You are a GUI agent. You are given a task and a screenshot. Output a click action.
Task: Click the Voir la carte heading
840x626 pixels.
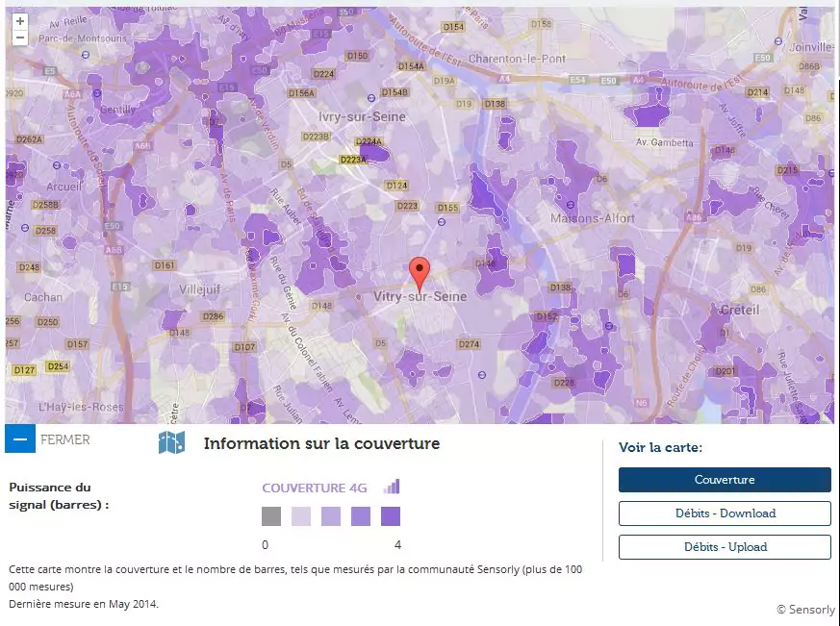[660, 448]
